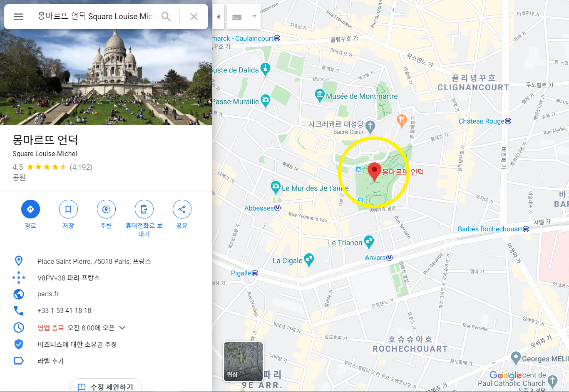Click the clock hours icon
569x392 pixels.
click(19, 327)
